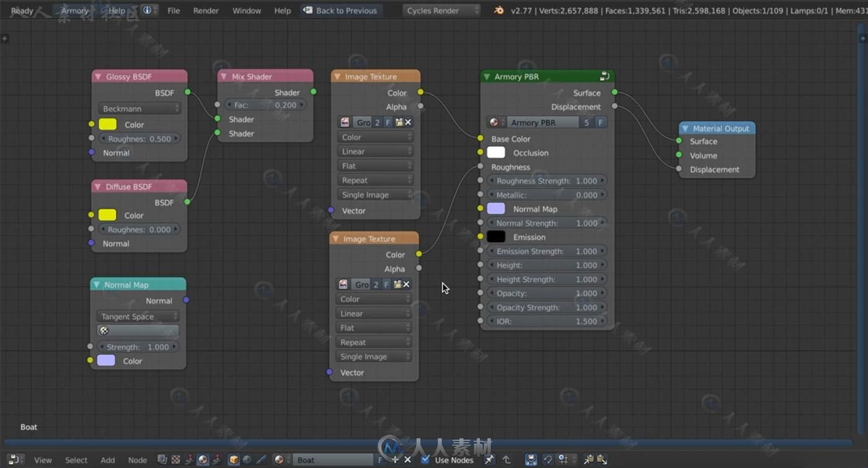Click user count 2 on upper Image Texture
The height and width of the screenshot is (468, 868).
coord(377,122)
